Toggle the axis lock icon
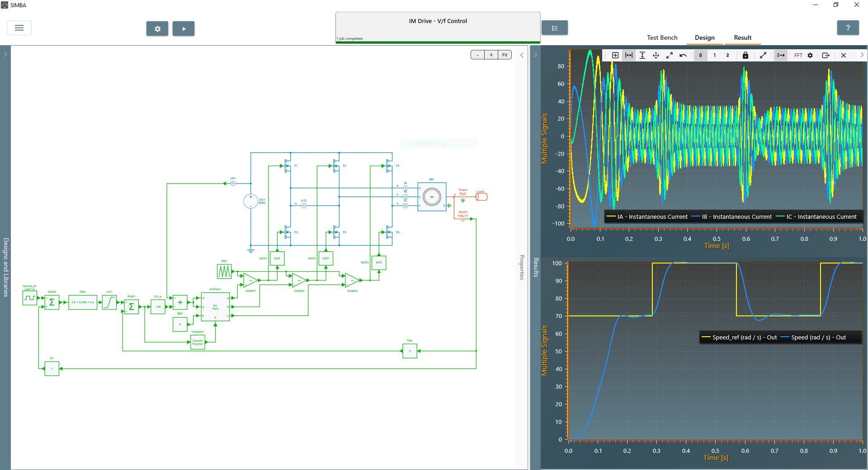 click(x=745, y=55)
